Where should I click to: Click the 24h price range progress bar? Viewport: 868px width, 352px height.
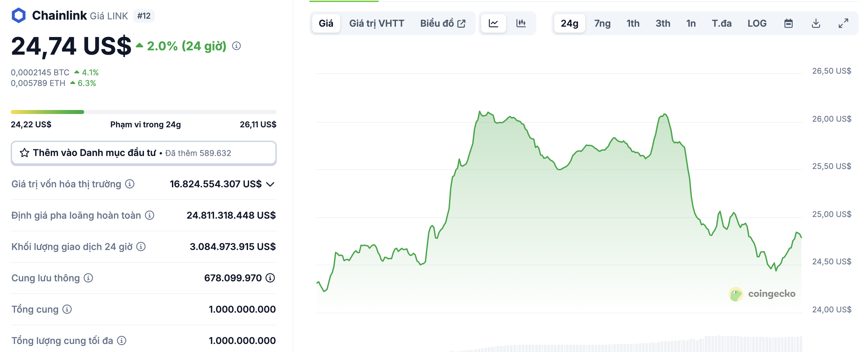click(144, 112)
